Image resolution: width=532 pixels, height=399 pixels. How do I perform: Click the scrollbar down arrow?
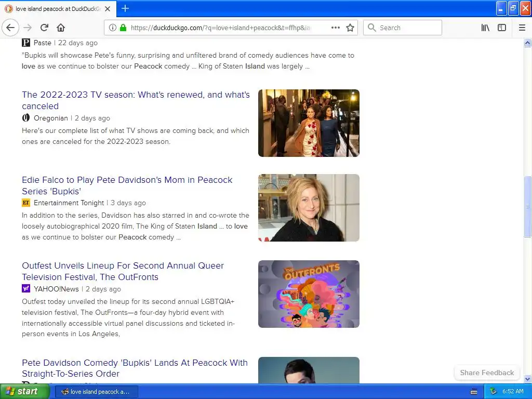pos(527,379)
